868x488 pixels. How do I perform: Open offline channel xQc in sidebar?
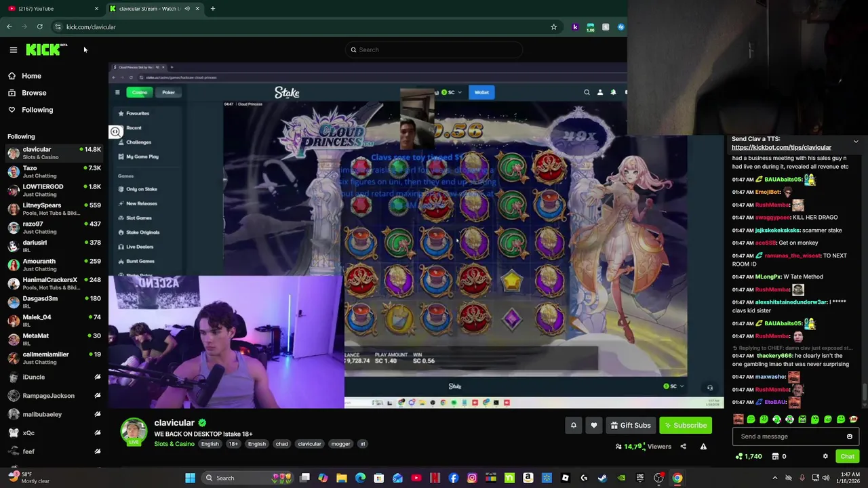tap(54, 432)
